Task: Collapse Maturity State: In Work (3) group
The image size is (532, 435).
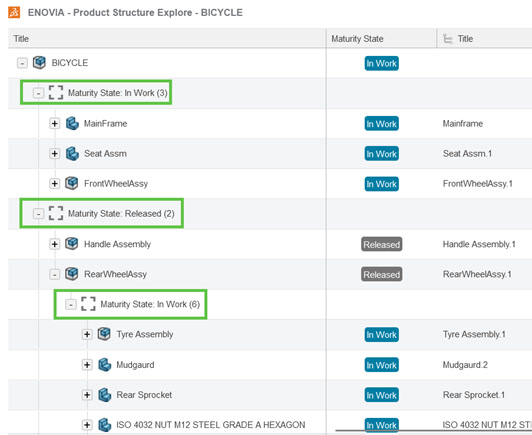Action: pyautogui.click(x=38, y=93)
